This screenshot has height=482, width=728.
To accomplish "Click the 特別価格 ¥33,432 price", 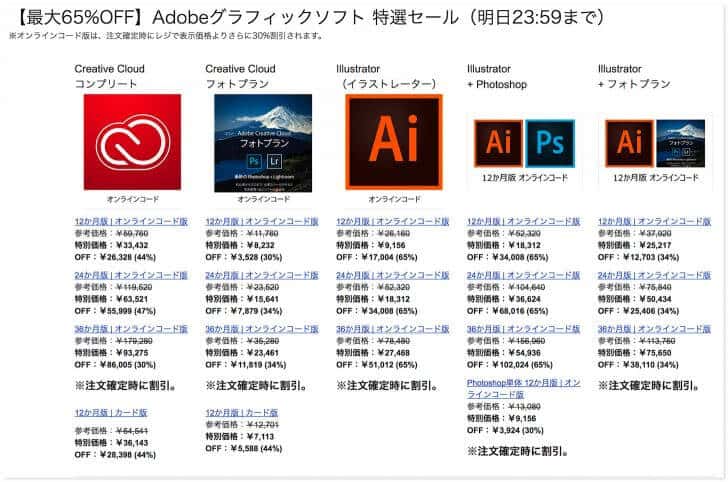I will coord(111,245).
